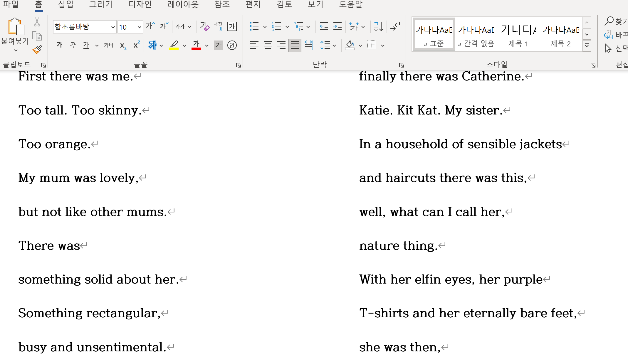Click the Find magnifier icon
The width and height of the screenshot is (628, 364).
coord(609,21)
